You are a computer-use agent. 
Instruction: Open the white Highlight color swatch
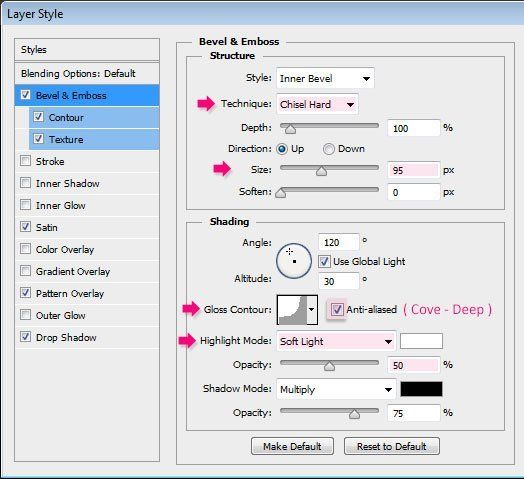[x=421, y=341]
